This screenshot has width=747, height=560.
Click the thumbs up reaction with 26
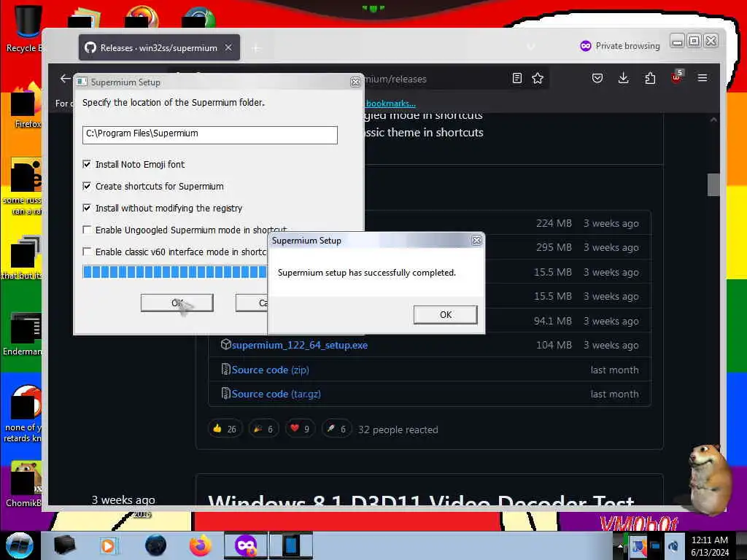click(225, 429)
